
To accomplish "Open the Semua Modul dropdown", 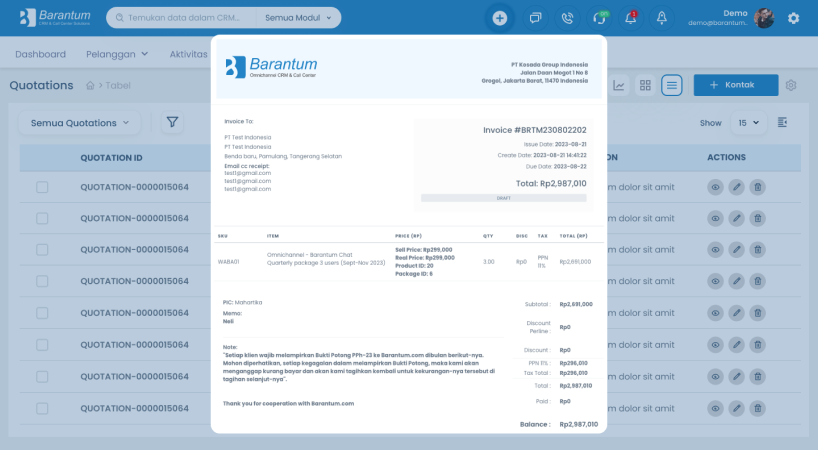I will 298,18.
